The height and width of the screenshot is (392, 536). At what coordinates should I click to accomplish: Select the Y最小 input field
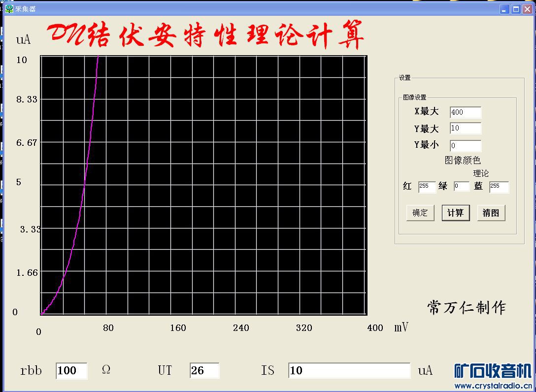click(x=466, y=146)
